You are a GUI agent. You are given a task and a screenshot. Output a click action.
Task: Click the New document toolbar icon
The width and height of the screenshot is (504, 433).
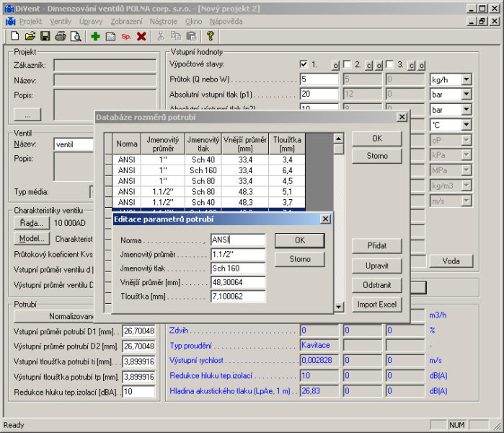pyautogui.click(x=14, y=36)
